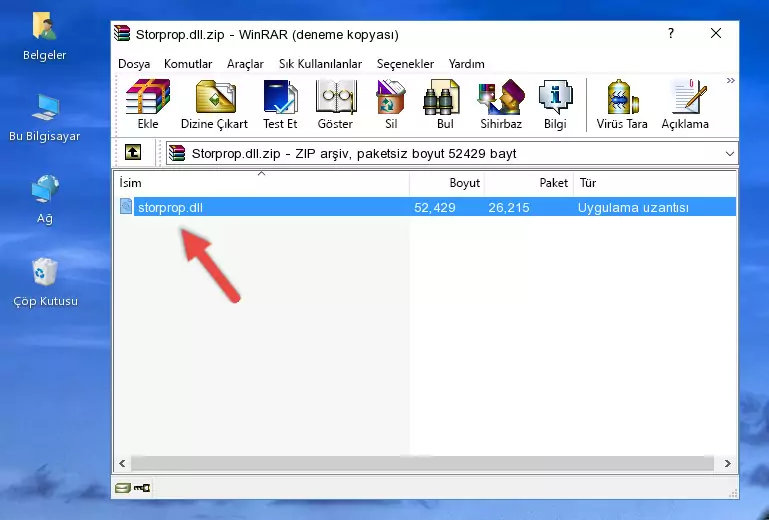Open archive path dropdown arrow

(729, 154)
